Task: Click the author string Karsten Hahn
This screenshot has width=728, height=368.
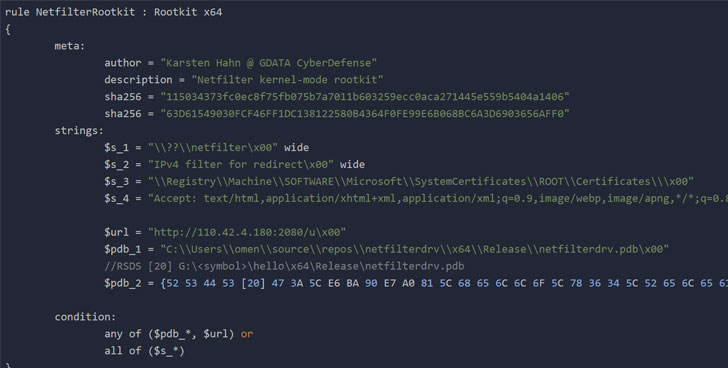Action: click(268, 63)
